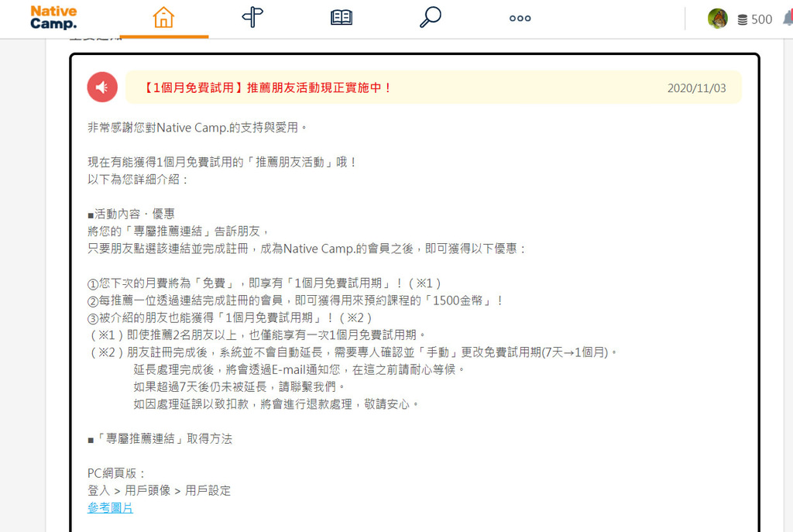Image resolution: width=793 pixels, height=532 pixels.
Task: Click the line starting with ③被介紹的朋友
Action: tap(230, 317)
